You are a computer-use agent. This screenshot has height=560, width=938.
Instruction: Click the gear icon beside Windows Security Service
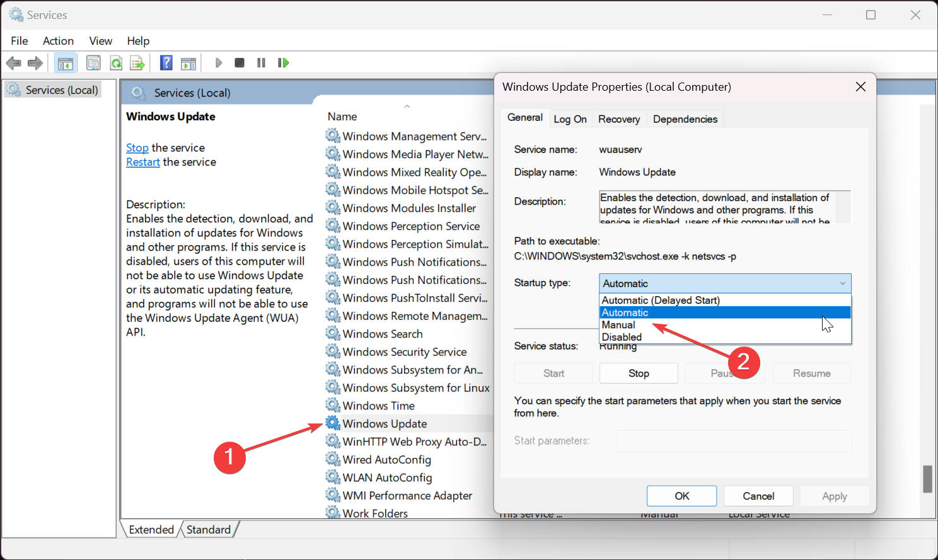pyautogui.click(x=333, y=351)
